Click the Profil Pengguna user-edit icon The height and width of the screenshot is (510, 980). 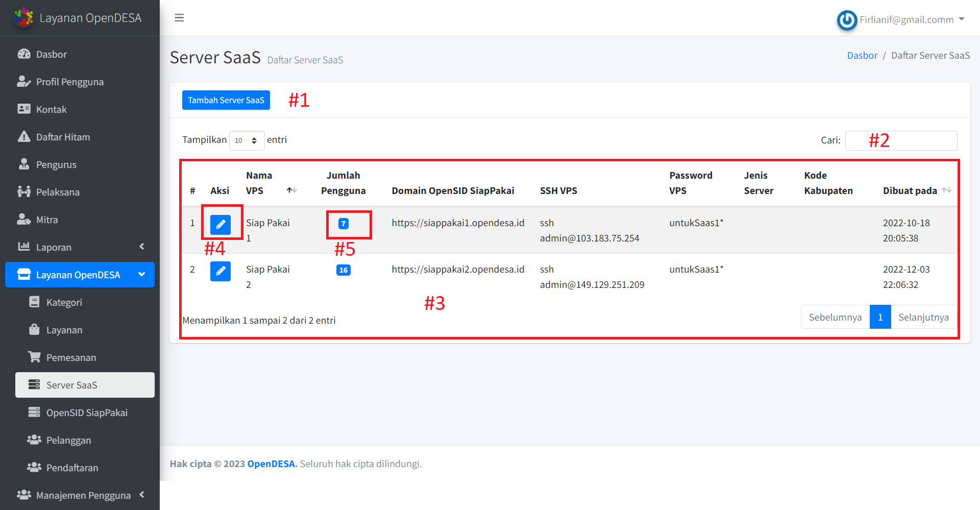click(24, 82)
